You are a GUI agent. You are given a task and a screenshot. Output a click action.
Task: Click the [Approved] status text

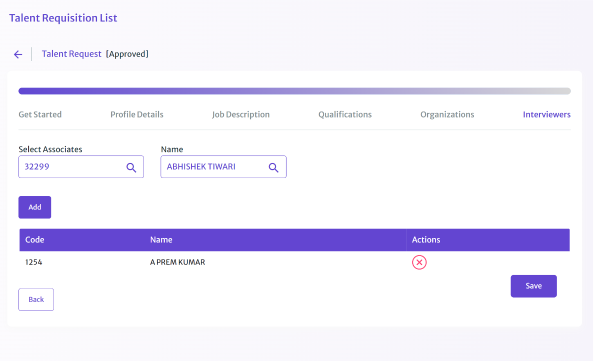click(x=127, y=54)
